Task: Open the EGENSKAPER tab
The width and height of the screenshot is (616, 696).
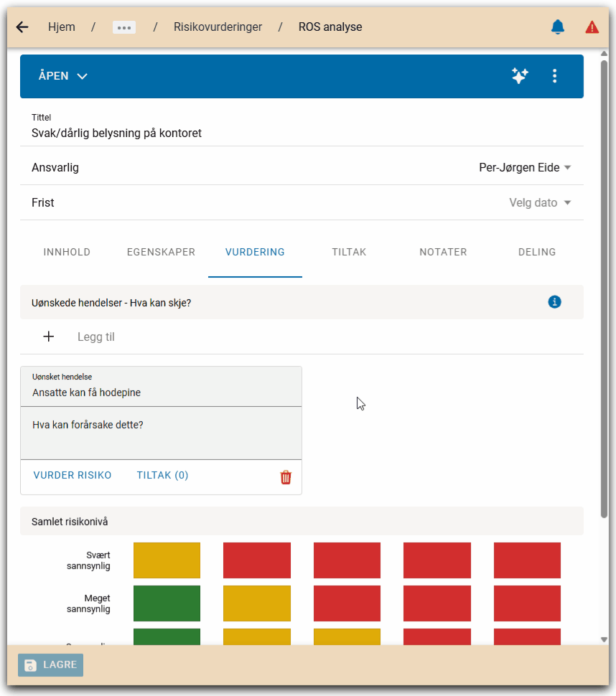Action: click(x=161, y=252)
